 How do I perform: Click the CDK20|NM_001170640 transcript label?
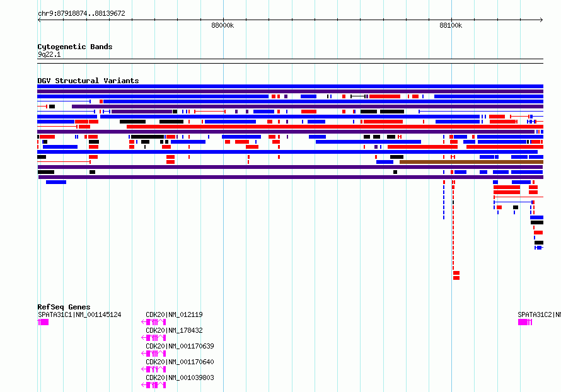pyautogui.click(x=180, y=362)
